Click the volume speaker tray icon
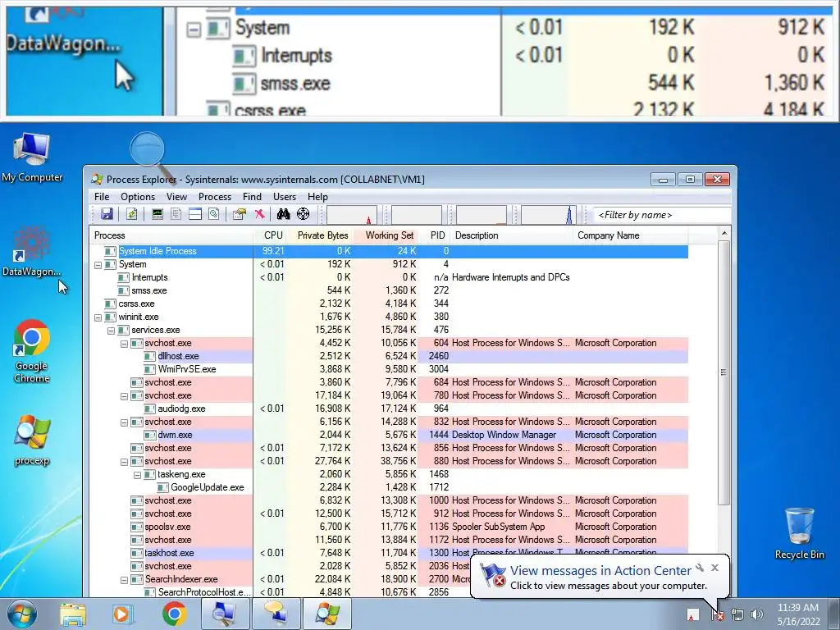 pyautogui.click(x=757, y=614)
